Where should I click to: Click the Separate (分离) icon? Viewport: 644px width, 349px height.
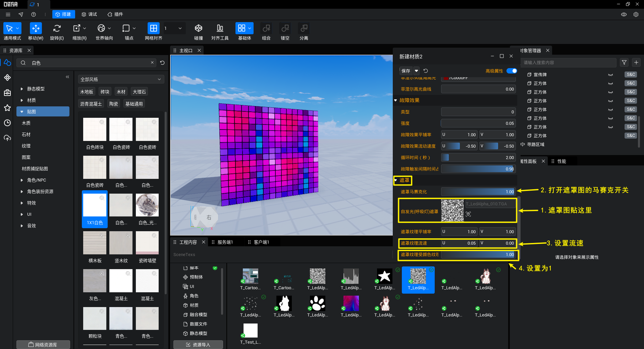coord(304,28)
